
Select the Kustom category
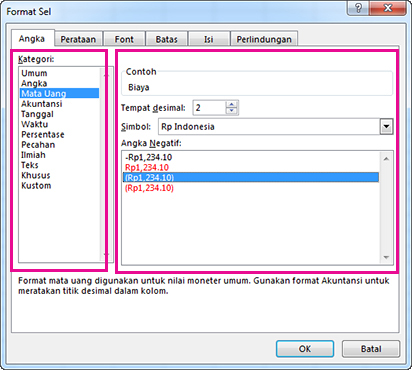59,185
